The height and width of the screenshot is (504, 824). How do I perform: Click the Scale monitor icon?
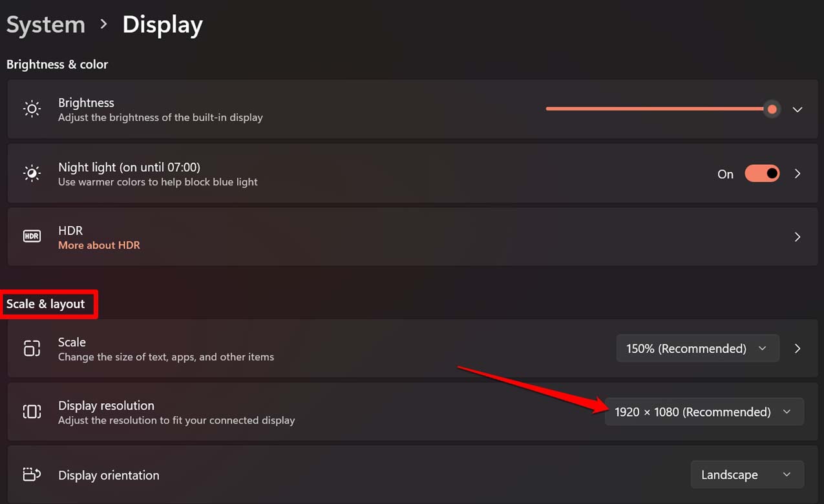32,348
